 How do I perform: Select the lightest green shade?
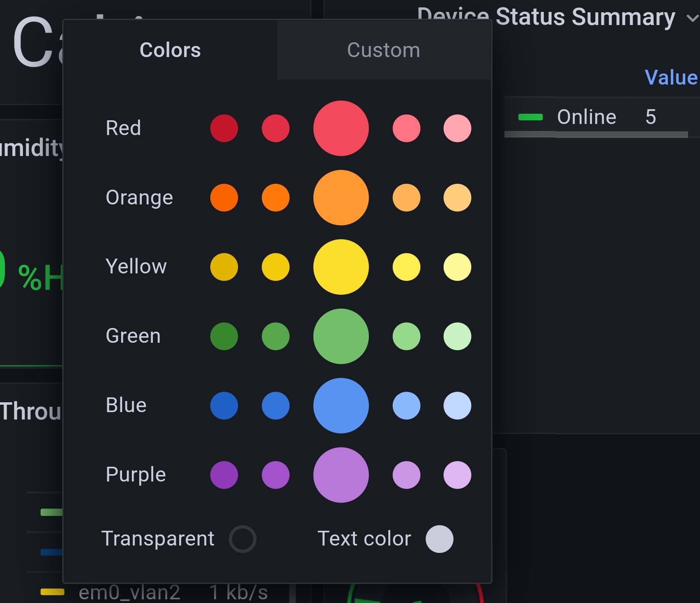point(456,336)
